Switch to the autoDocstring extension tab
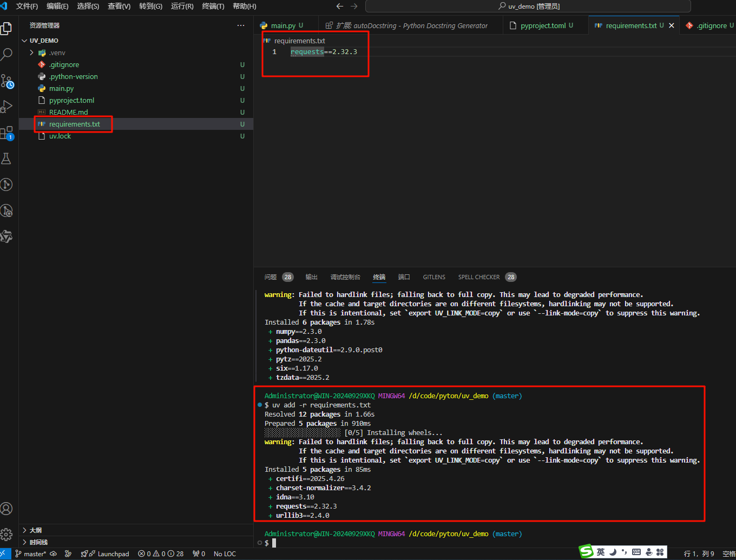The width and height of the screenshot is (736, 560). pos(411,25)
